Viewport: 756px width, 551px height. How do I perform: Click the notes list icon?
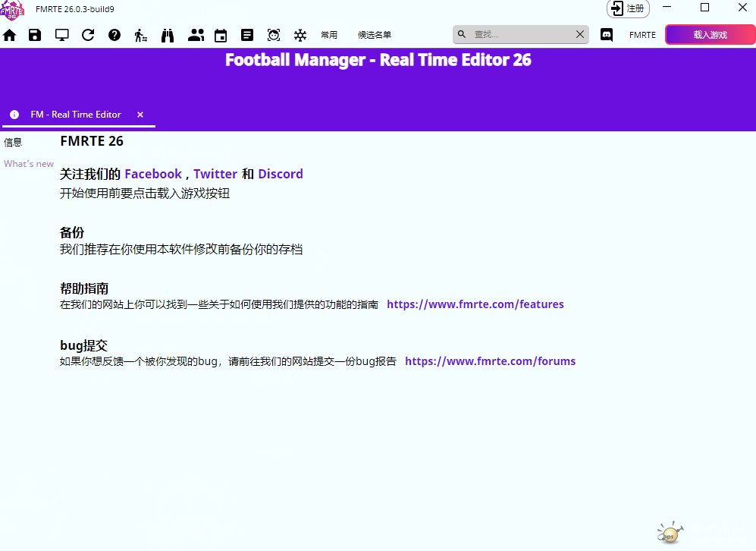pyautogui.click(x=247, y=35)
